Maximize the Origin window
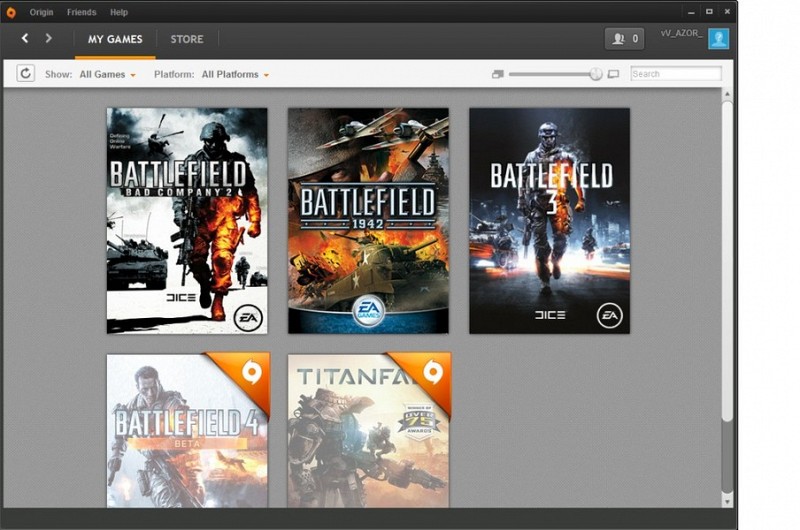800x530 pixels. pos(709,12)
